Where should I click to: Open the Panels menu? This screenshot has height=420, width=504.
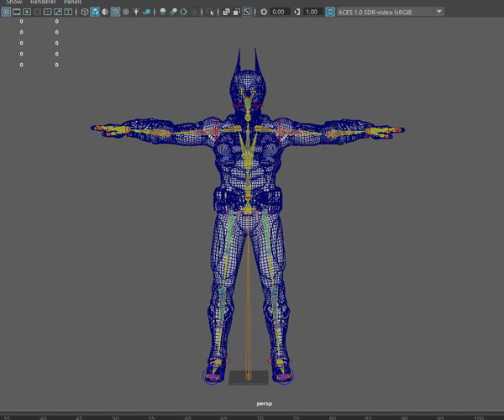point(73,2)
